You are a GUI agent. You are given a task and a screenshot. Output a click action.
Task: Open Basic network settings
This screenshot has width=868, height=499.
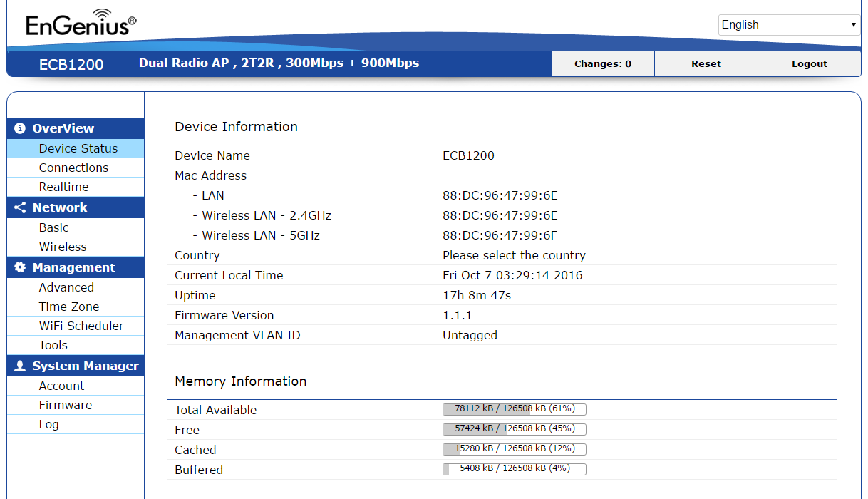pos(76,227)
